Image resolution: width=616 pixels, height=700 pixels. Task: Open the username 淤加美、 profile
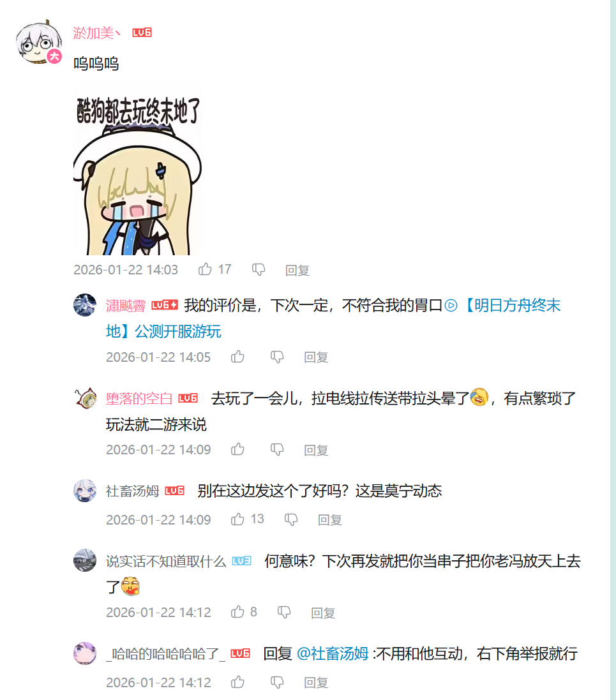(x=97, y=33)
